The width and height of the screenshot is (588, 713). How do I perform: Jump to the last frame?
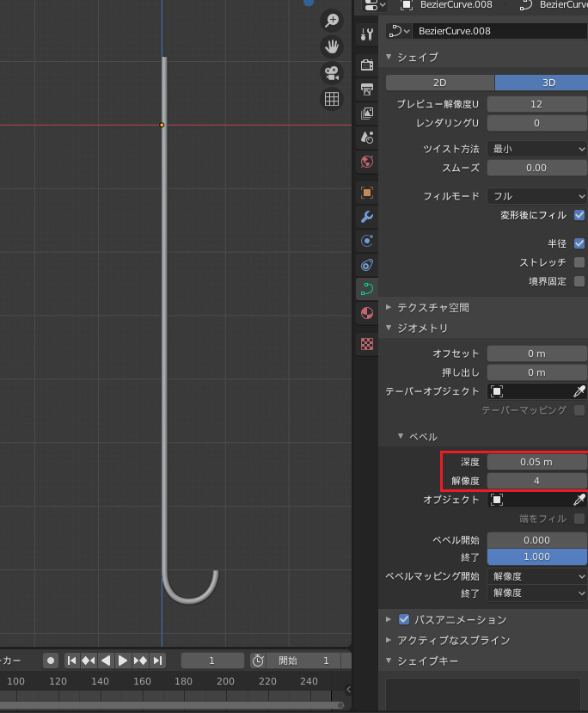157,661
